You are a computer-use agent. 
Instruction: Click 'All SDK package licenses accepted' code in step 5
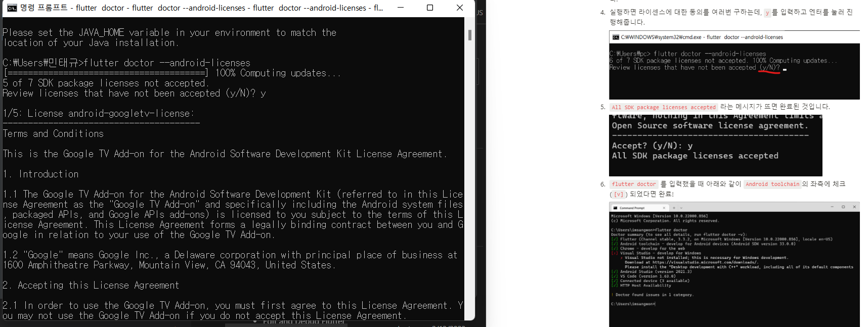click(x=664, y=107)
